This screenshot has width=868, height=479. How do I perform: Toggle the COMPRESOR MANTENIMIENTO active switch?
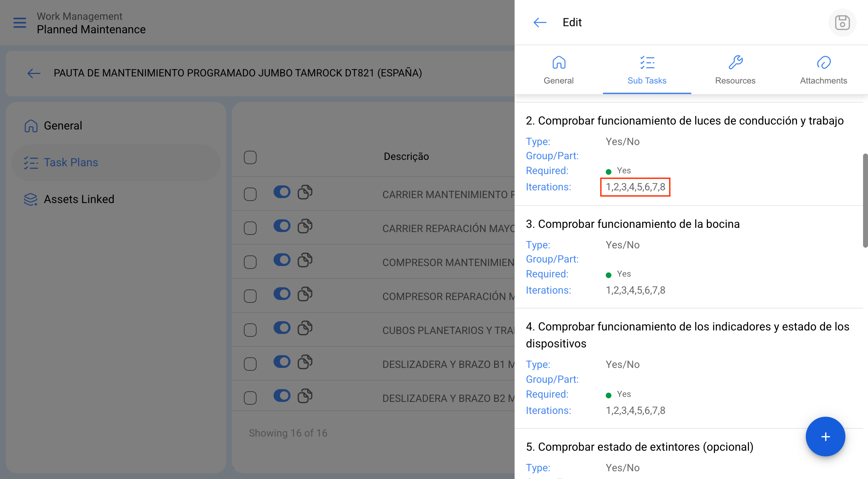point(282,260)
